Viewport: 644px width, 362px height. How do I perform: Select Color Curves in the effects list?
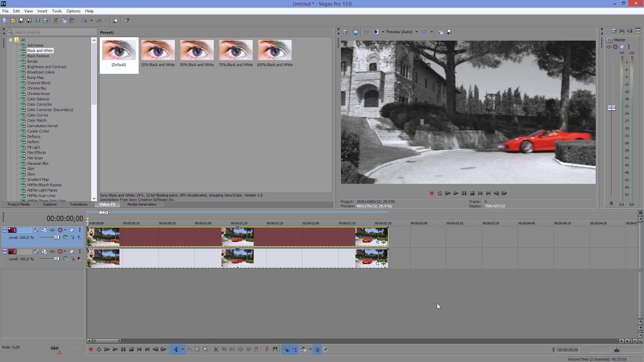pos(37,115)
